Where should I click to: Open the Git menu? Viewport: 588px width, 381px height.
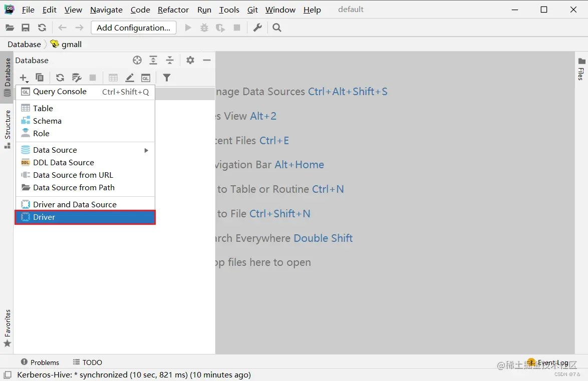pos(252,10)
